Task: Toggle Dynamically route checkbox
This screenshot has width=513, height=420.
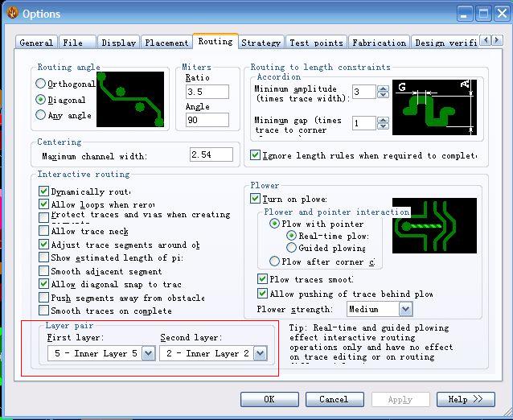Action: (43, 191)
